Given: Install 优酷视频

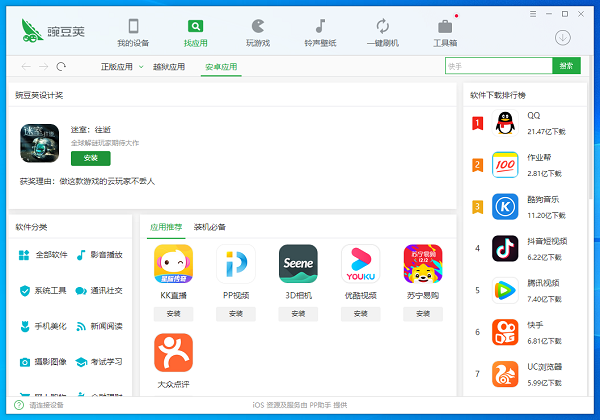Looking at the screenshot, I should 360,314.
